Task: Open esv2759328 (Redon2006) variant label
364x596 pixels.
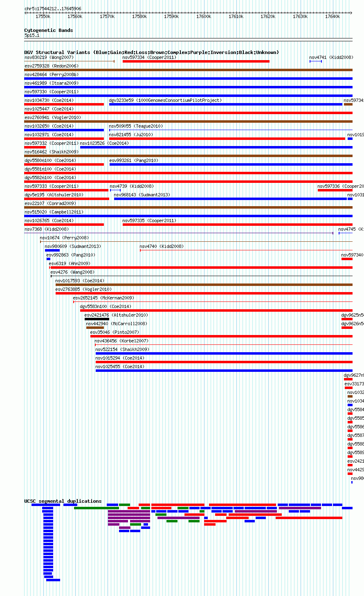Action: [52, 66]
